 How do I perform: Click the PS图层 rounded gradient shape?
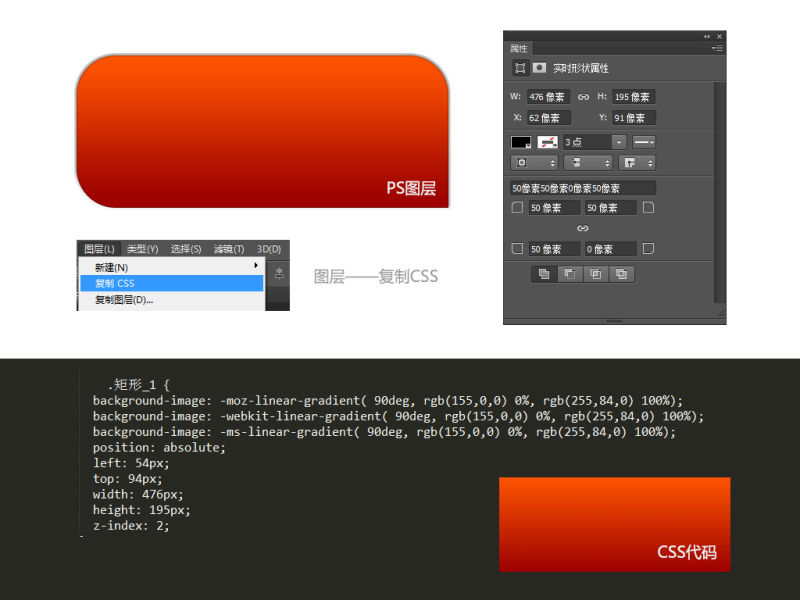263,131
